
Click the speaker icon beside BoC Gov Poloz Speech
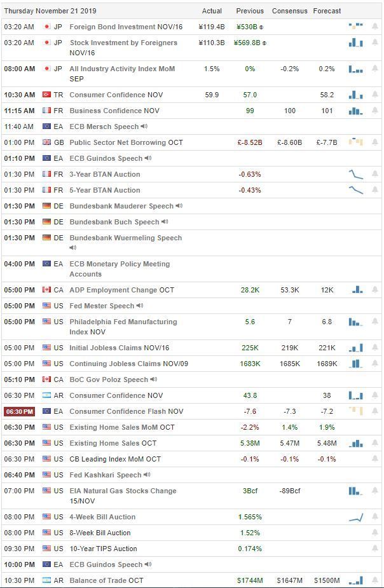153,379
